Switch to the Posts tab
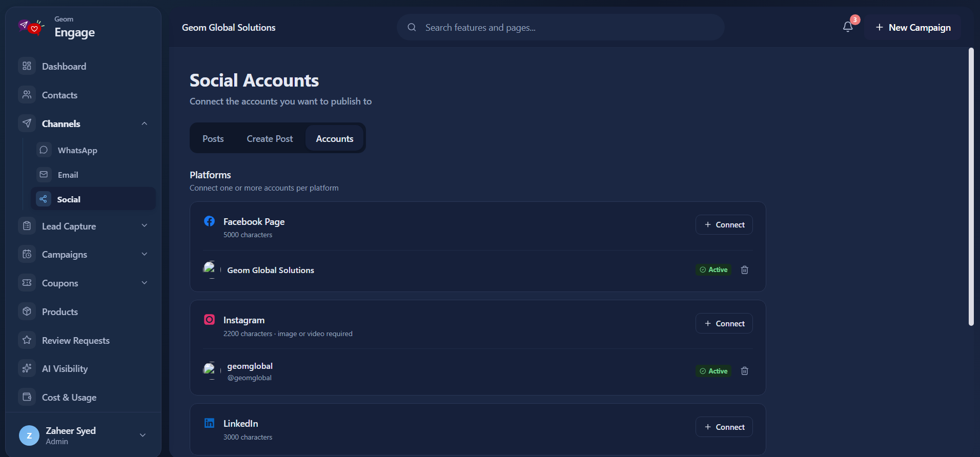 213,138
